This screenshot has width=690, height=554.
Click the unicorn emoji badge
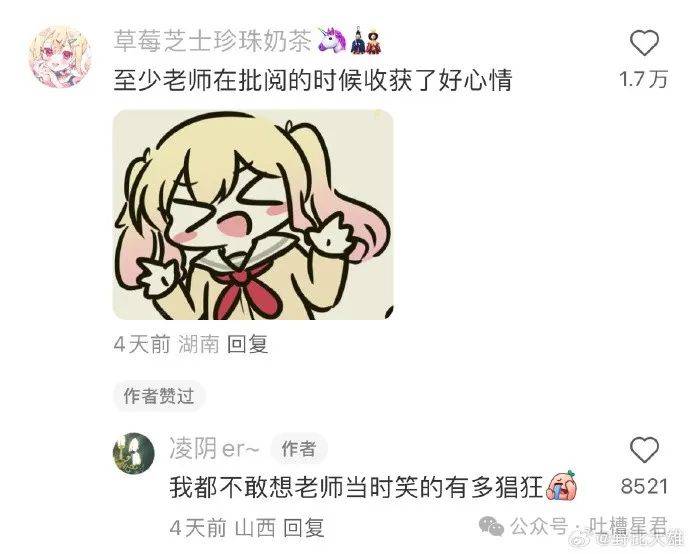pos(333,41)
